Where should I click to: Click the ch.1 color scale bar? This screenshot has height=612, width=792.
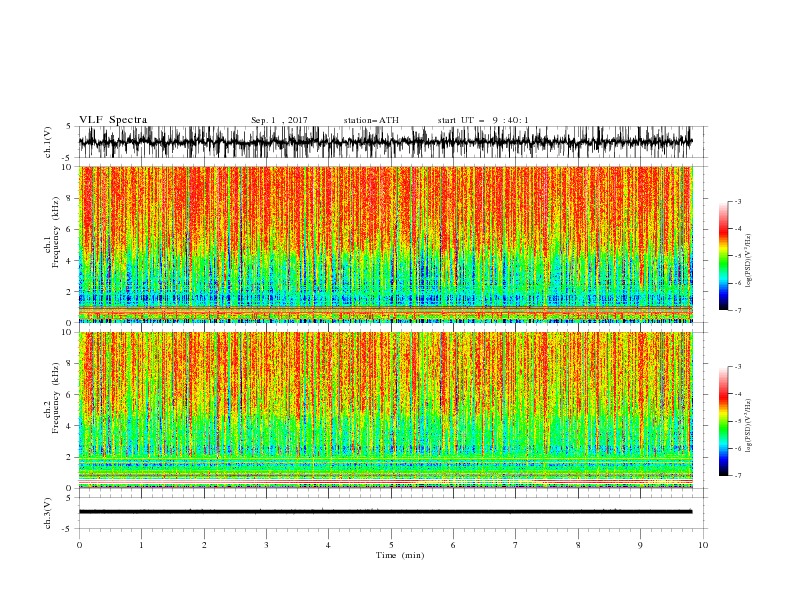pos(723,256)
